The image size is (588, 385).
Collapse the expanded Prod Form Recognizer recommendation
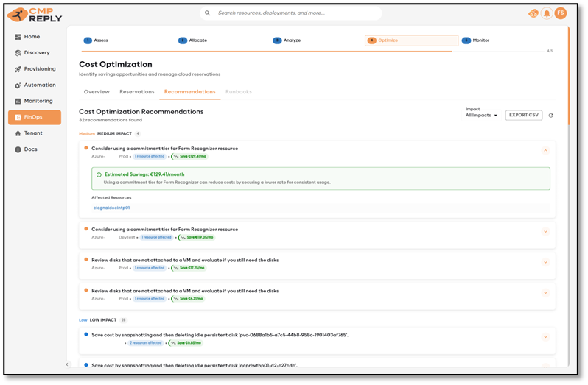[545, 150]
